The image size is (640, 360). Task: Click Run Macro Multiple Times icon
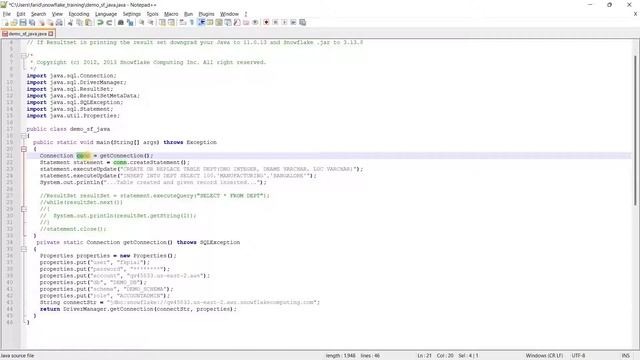point(293,22)
